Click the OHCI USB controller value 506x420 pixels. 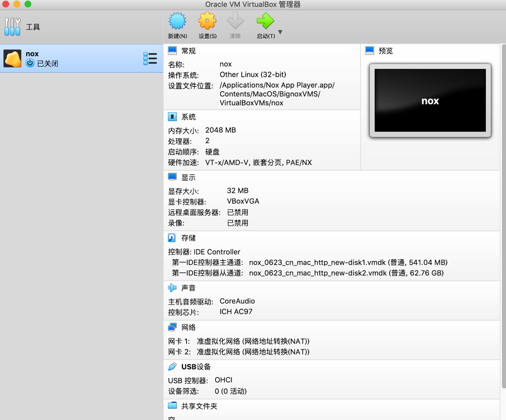tap(224, 380)
